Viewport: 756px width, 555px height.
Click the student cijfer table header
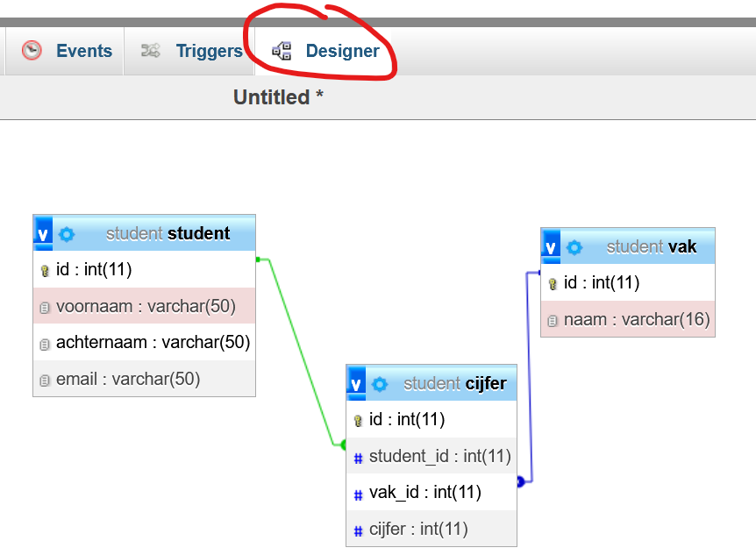[454, 384]
